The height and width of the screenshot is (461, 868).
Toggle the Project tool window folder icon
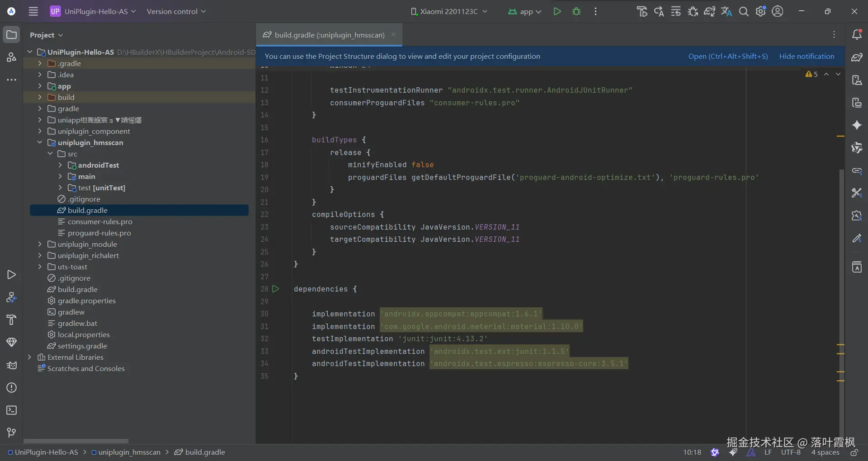point(12,35)
